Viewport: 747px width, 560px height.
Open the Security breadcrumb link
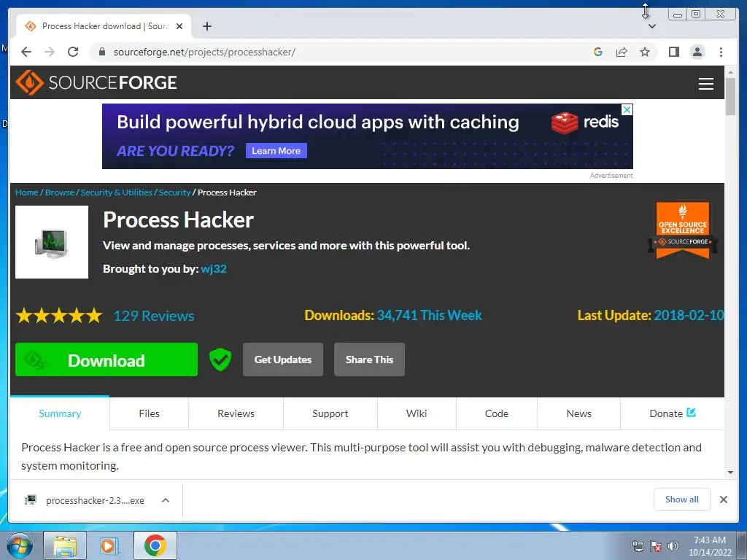(x=174, y=192)
